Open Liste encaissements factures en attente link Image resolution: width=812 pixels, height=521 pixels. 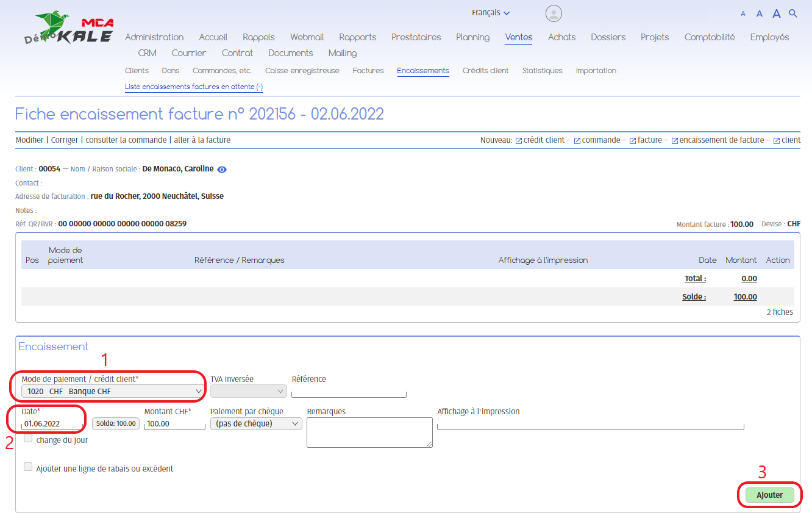(194, 87)
